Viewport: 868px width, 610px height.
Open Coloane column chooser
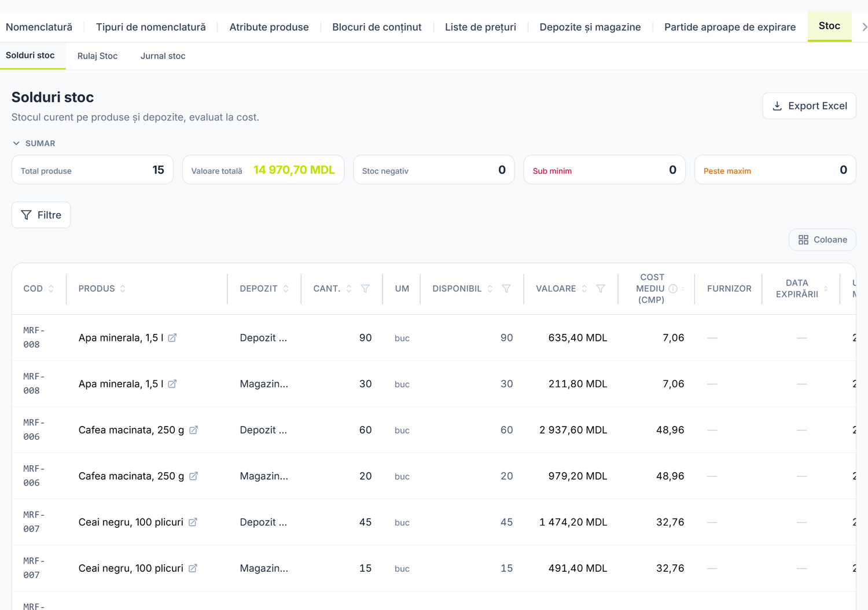click(x=822, y=240)
